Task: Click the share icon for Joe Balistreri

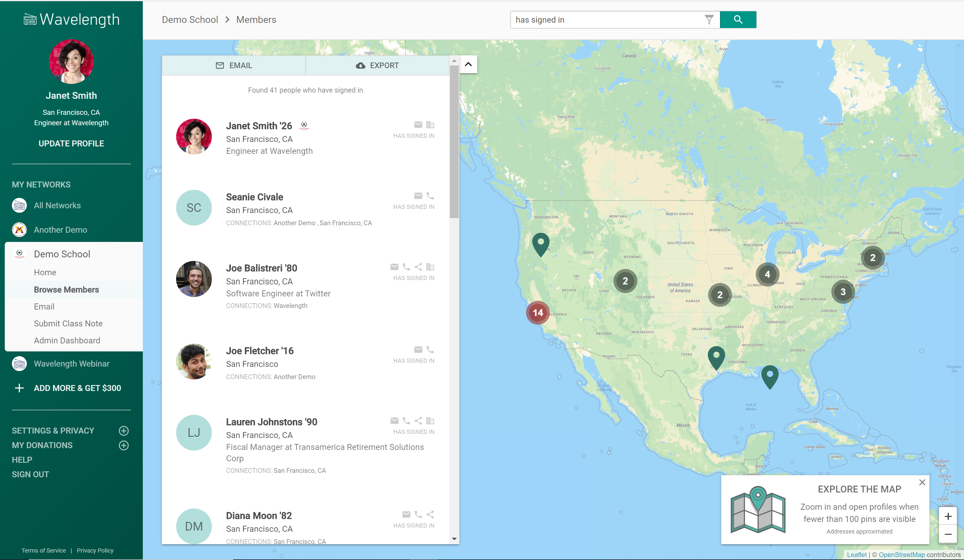Action: (x=418, y=267)
